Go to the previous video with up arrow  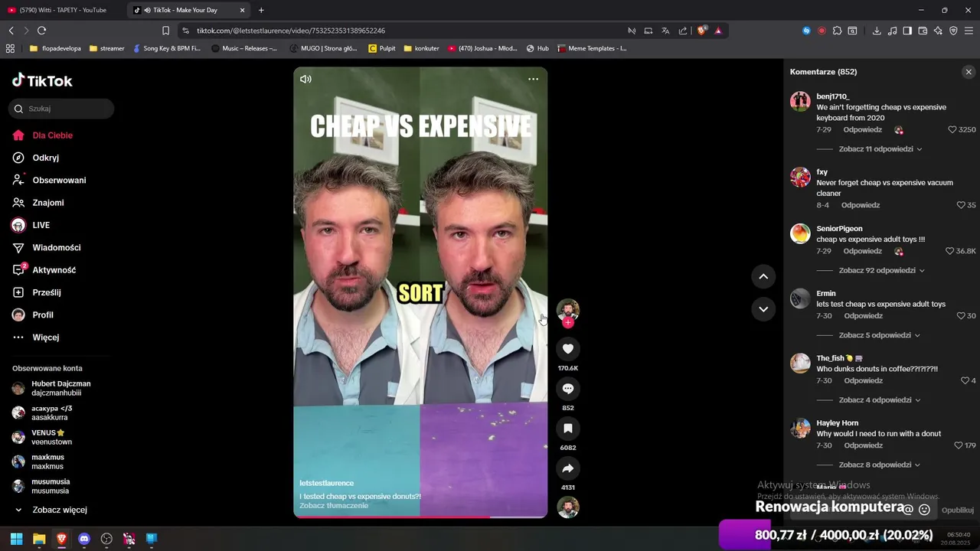point(763,276)
